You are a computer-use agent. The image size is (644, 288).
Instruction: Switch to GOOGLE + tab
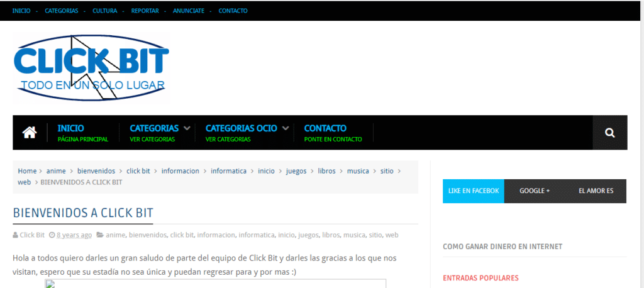tap(535, 191)
